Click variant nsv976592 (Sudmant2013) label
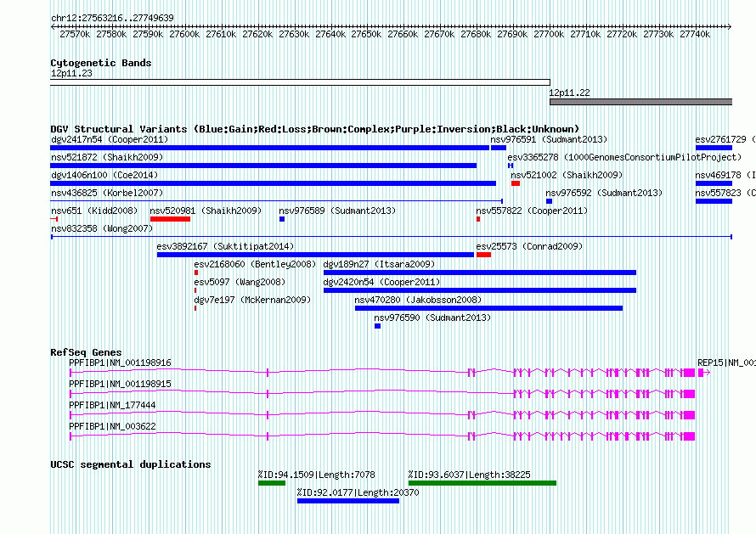 [x=604, y=193]
